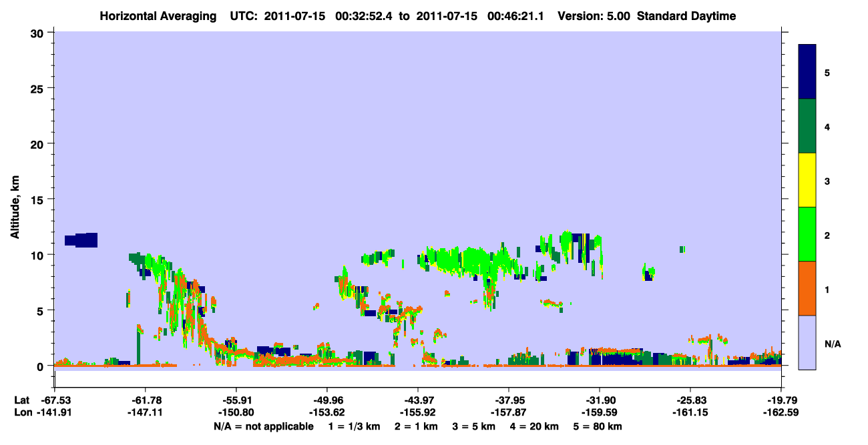Click the legend text '4 = 20 km'

[x=534, y=426]
